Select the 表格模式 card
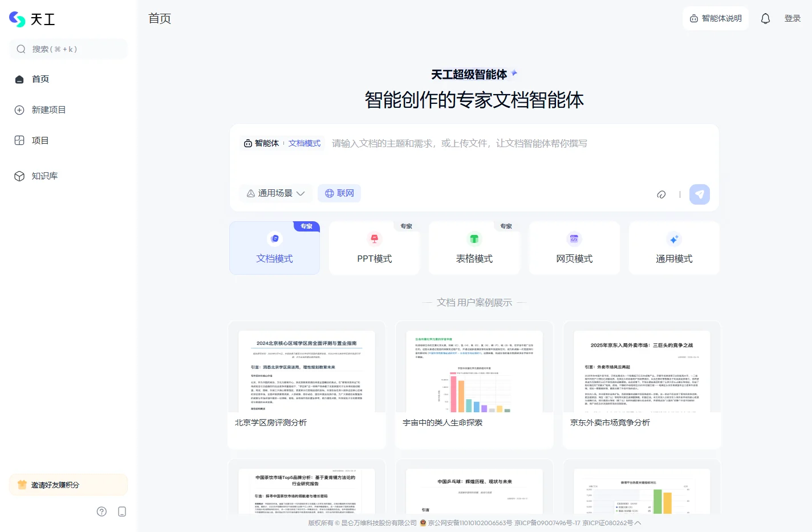812x532 pixels. pos(474,248)
